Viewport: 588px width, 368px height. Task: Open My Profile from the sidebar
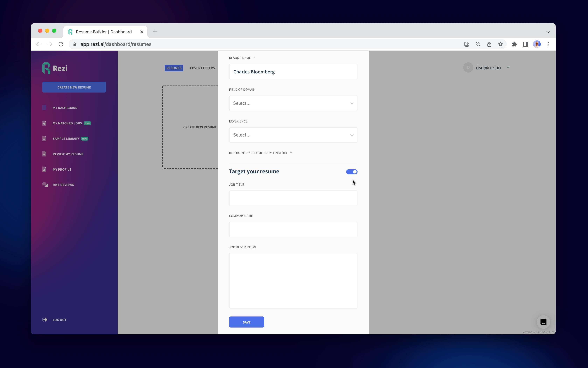pyautogui.click(x=62, y=169)
